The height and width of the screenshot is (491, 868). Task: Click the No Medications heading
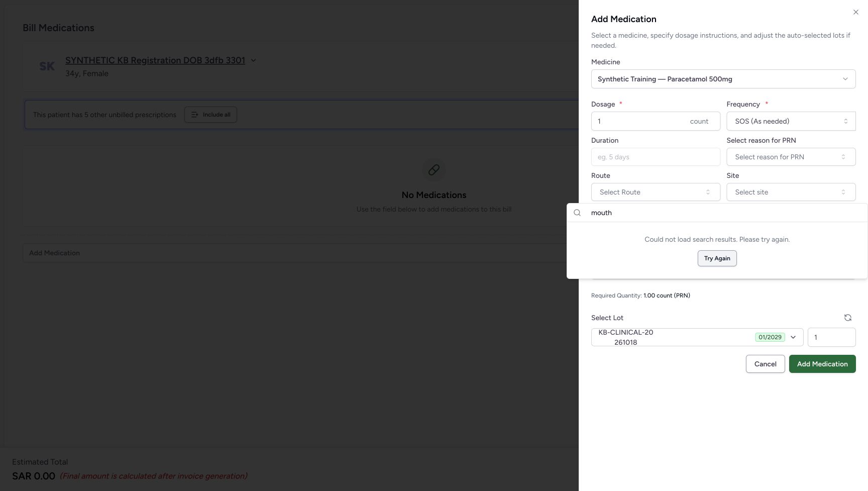(x=434, y=195)
